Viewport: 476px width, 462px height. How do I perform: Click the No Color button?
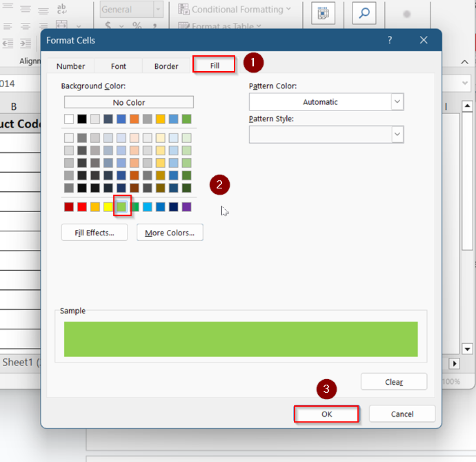(129, 102)
